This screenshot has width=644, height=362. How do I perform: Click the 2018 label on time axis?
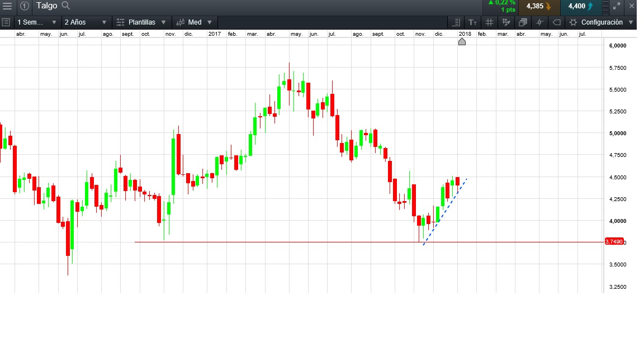pos(465,34)
